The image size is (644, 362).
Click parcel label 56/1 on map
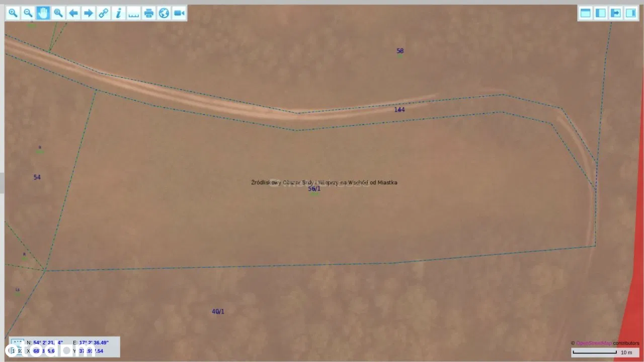coord(314,189)
